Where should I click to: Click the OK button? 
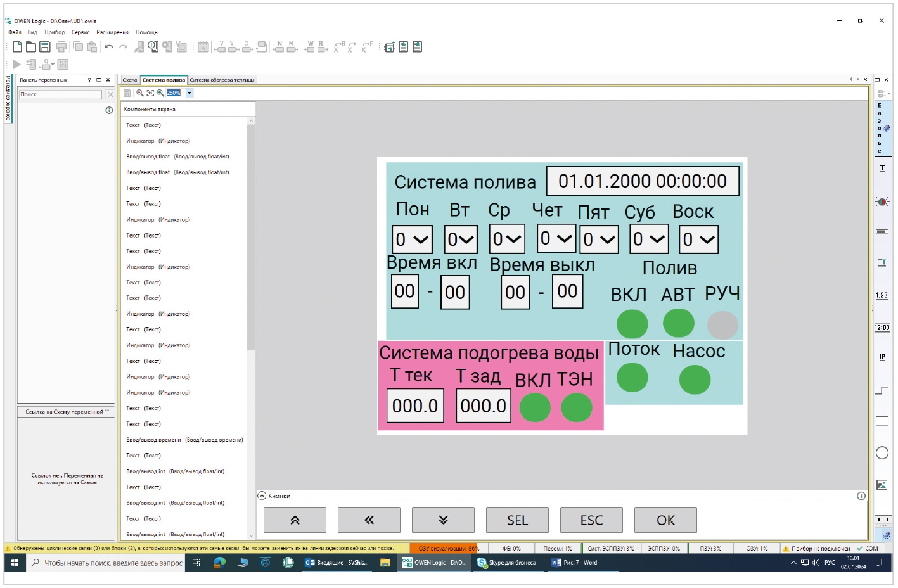click(x=665, y=520)
